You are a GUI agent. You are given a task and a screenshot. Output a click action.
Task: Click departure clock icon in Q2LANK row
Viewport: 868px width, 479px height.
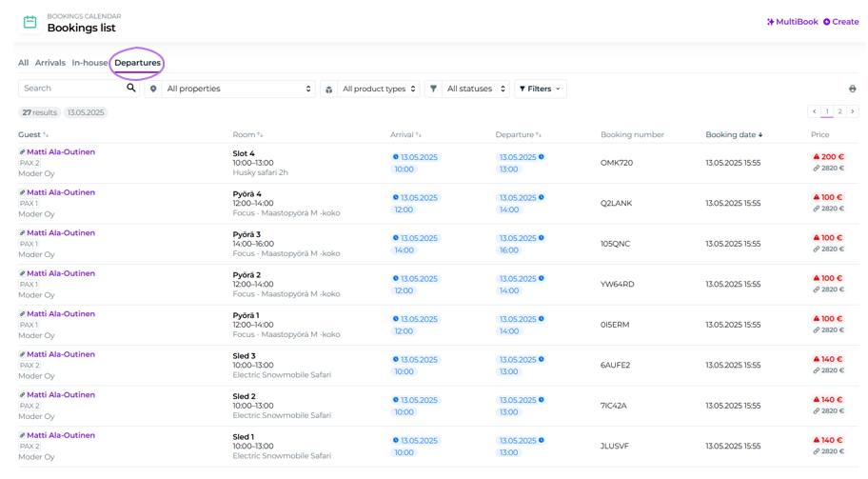point(542,197)
